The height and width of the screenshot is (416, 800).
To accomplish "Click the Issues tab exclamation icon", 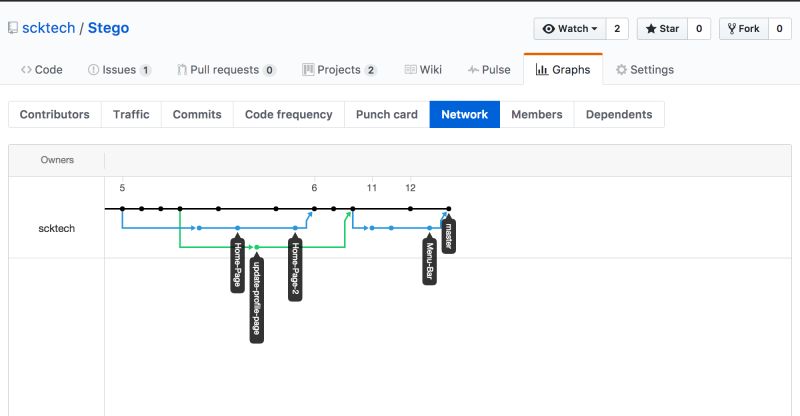I will tap(94, 70).
